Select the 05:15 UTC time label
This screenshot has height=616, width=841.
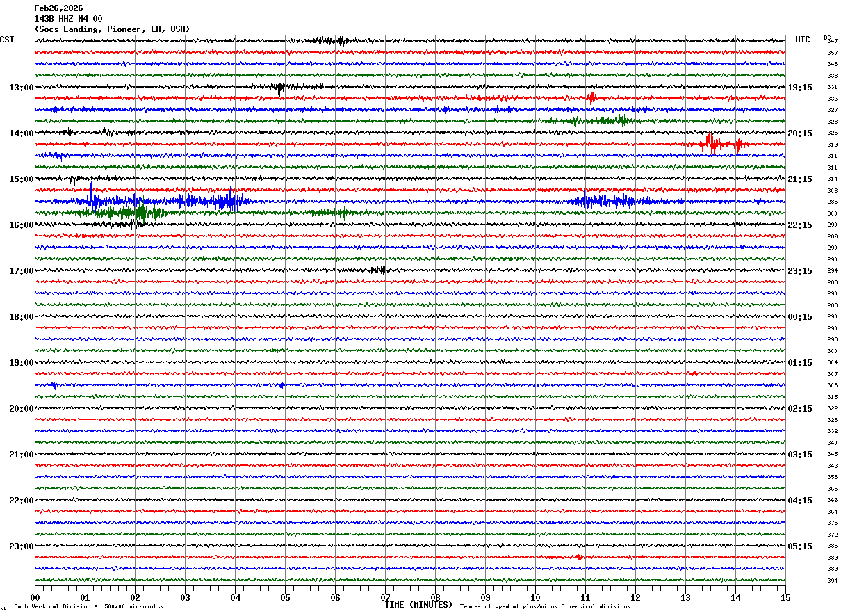coord(799,546)
